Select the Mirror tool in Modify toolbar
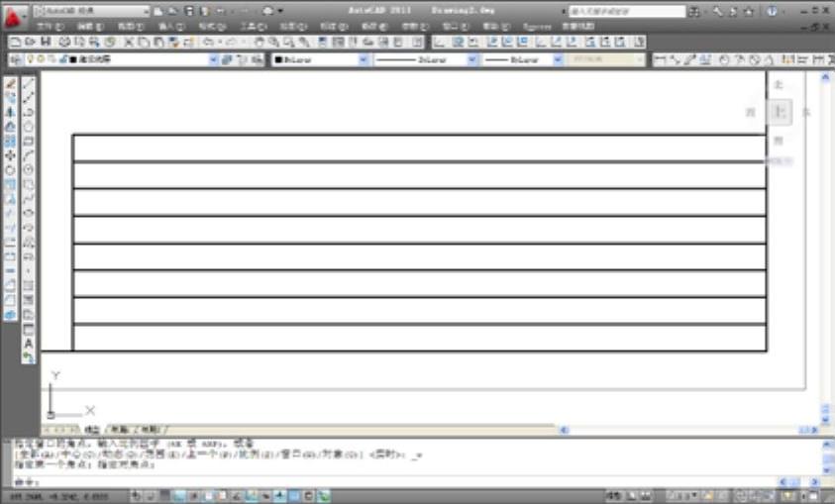The height and width of the screenshot is (504, 835). [x=10, y=112]
